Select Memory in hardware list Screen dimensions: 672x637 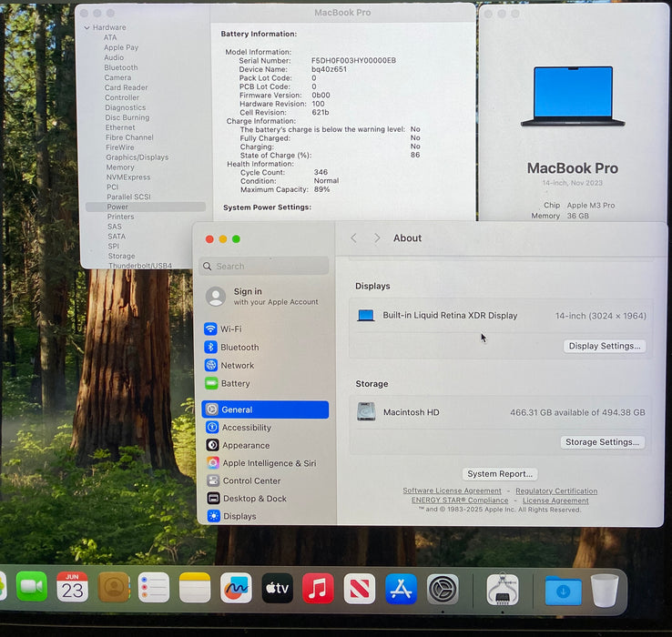point(120,167)
